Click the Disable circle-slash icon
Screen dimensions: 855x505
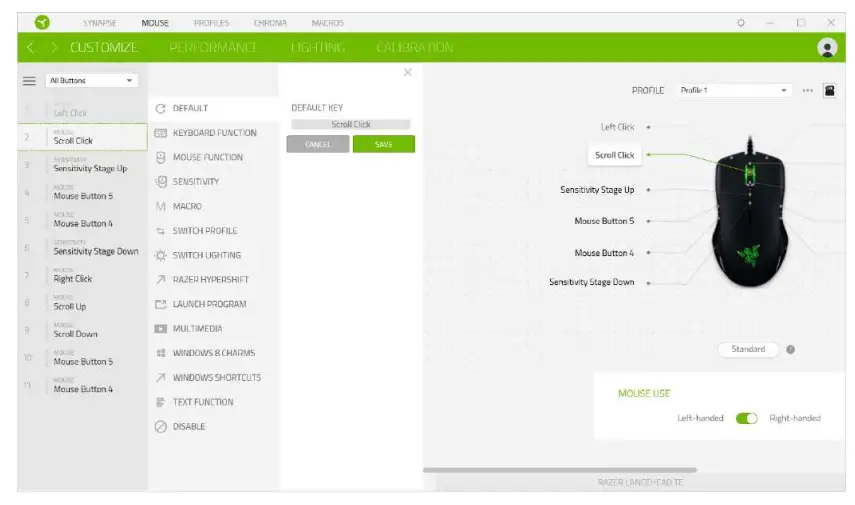point(160,426)
